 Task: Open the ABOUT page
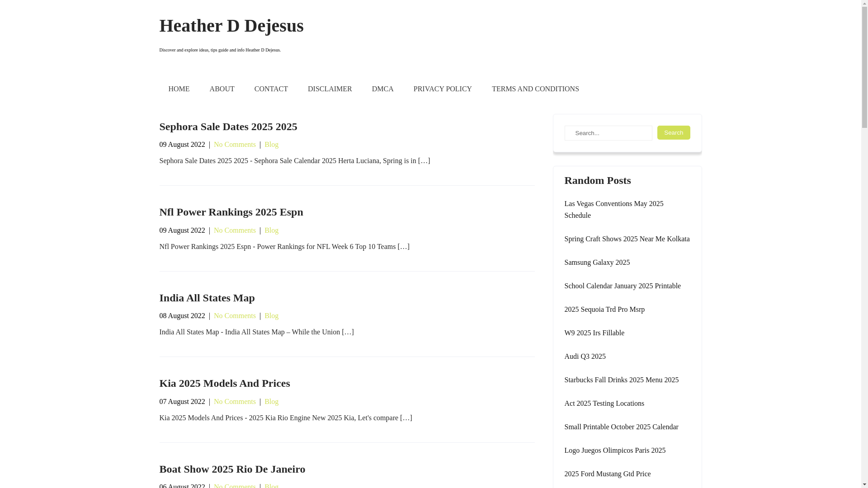click(x=222, y=89)
